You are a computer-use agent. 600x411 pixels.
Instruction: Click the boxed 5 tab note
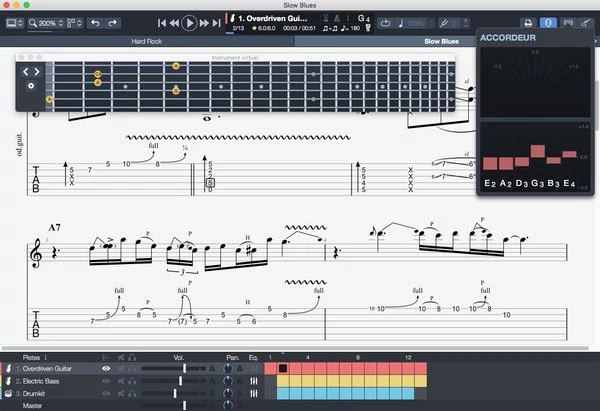tap(210, 183)
